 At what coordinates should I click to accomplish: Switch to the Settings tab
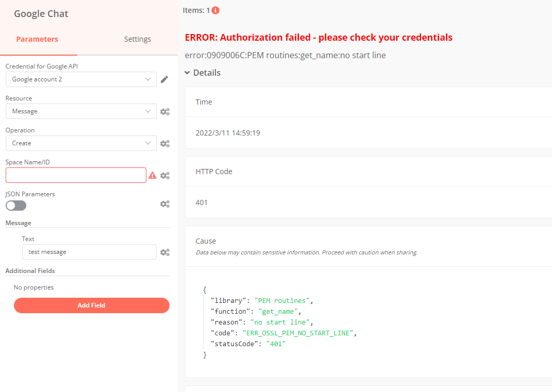[137, 39]
